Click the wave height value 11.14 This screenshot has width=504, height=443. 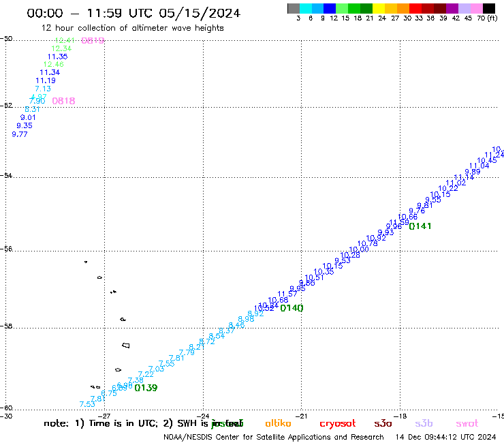point(464,177)
